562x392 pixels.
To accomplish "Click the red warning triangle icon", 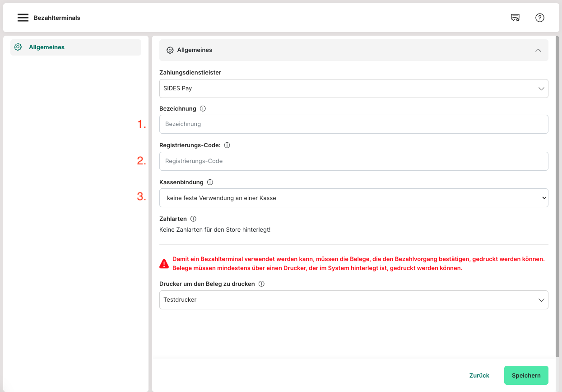I will tap(164, 264).
